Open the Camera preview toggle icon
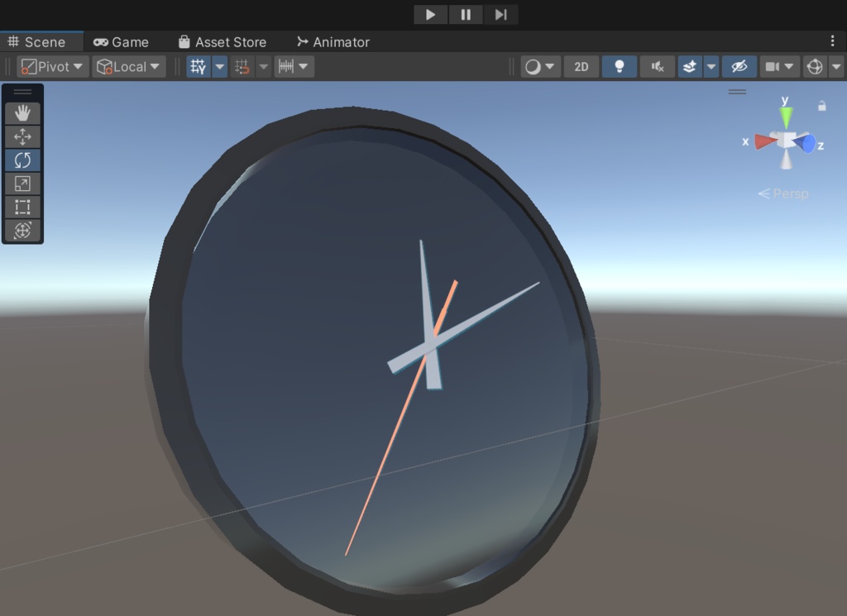 [x=774, y=66]
